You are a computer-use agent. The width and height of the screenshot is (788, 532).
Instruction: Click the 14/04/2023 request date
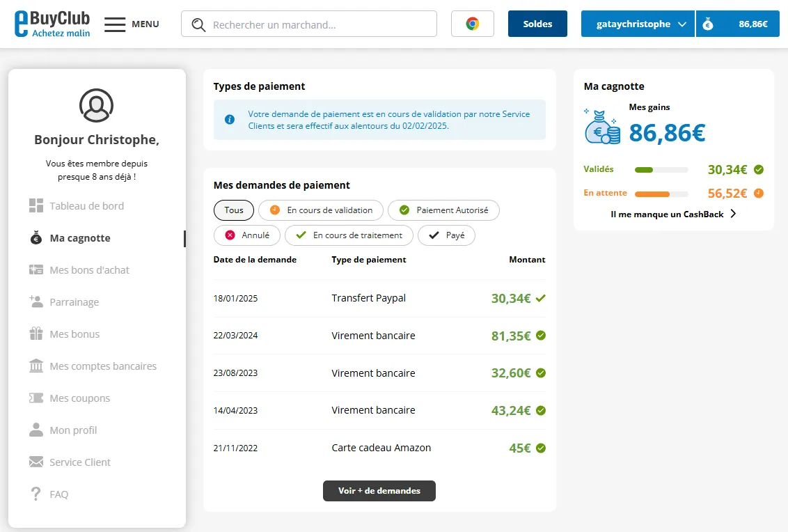236,410
